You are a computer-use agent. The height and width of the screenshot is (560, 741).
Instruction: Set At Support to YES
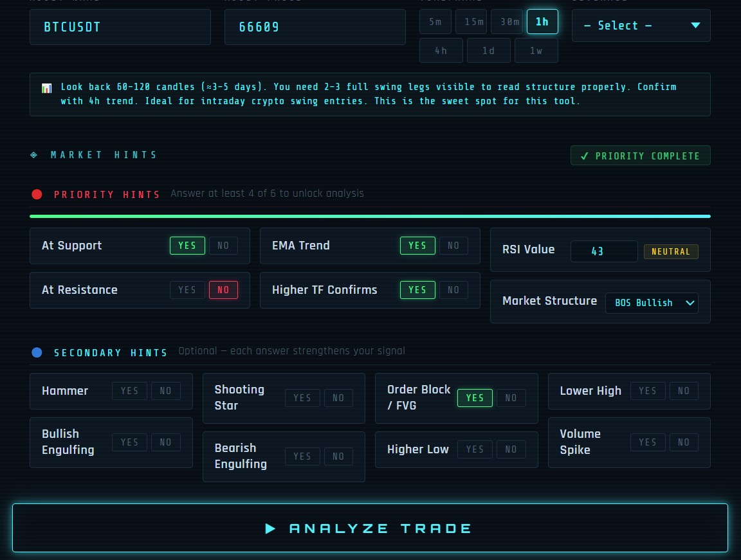coord(187,246)
